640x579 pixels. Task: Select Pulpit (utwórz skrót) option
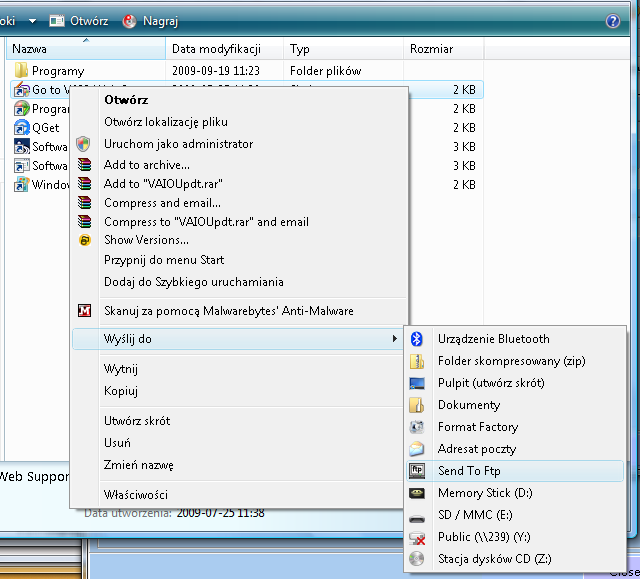pos(515,383)
